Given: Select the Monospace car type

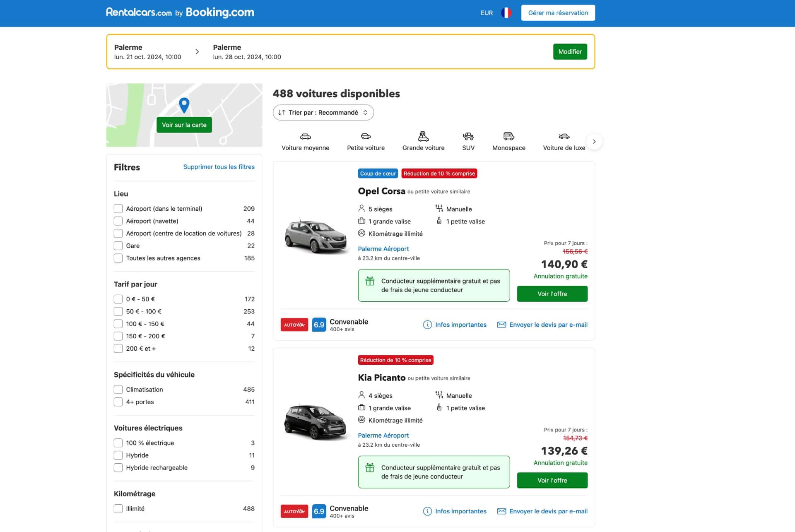Looking at the screenshot, I should 508,142.
